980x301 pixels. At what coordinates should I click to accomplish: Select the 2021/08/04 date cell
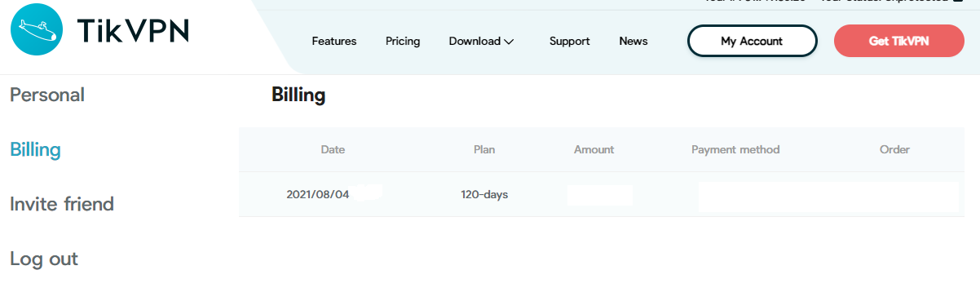[x=318, y=195]
